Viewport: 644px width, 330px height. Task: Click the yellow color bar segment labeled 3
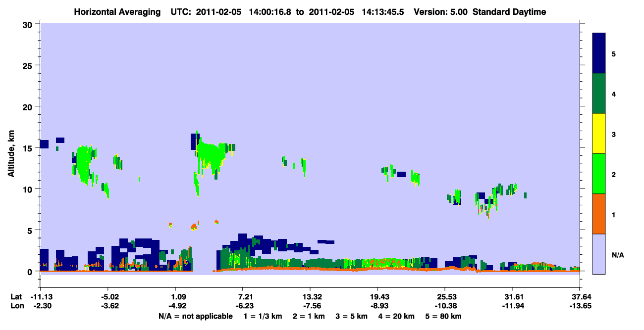pyautogui.click(x=599, y=134)
